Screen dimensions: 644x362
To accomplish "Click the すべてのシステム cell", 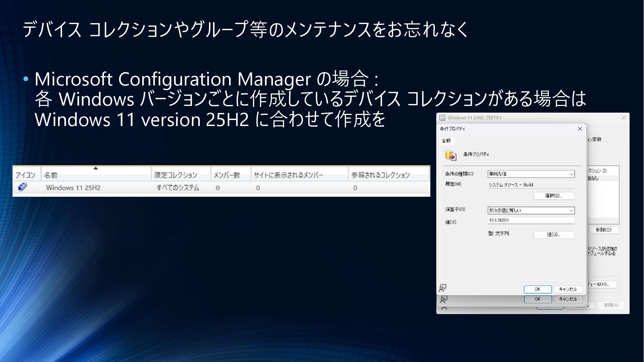I will point(178,188).
